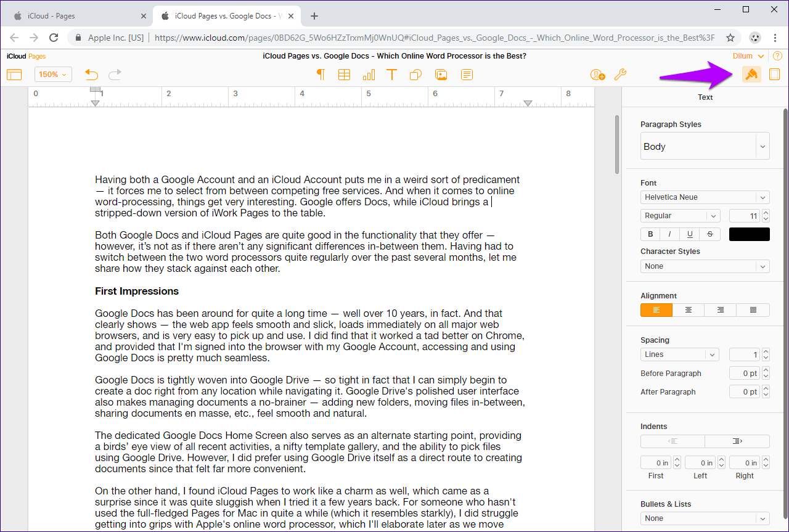Click the Right indent field
Screen dimensions: 789x532
pyautogui.click(x=745, y=462)
